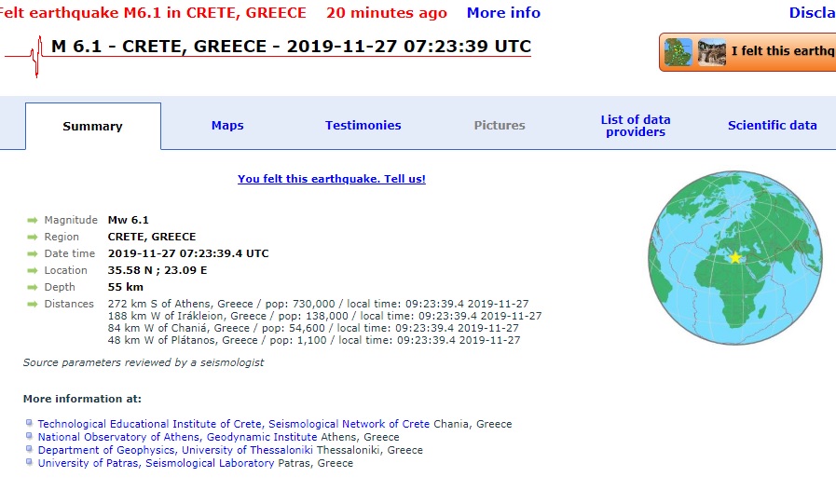836x504 pixels.
Task: Click the bullet icon beside University of Patras
Action: click(30, 463)
